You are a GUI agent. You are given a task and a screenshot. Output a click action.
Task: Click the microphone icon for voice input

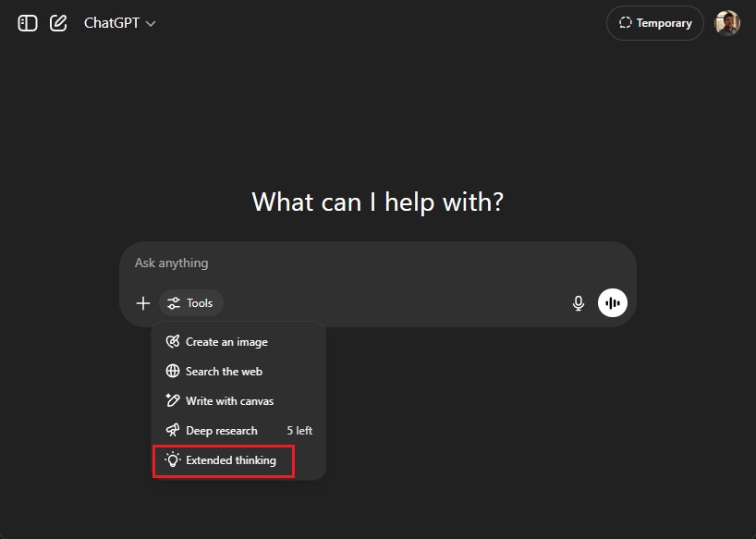[578, 302]
